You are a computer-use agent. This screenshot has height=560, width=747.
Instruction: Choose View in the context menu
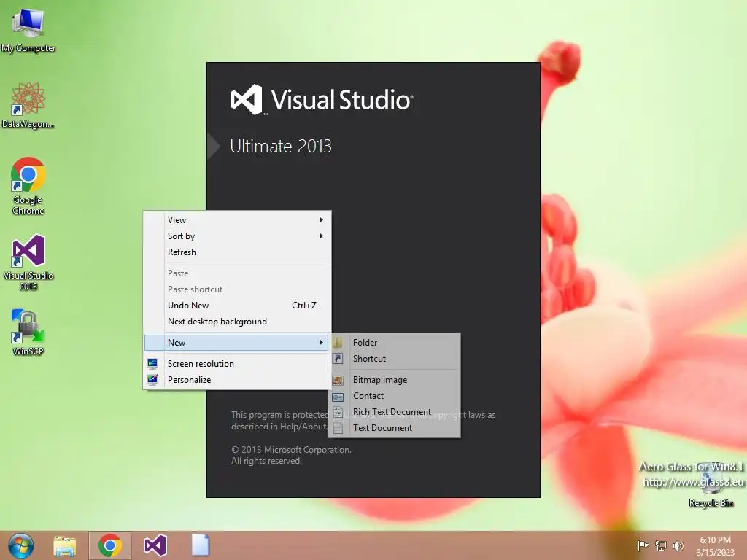point(237,220)
